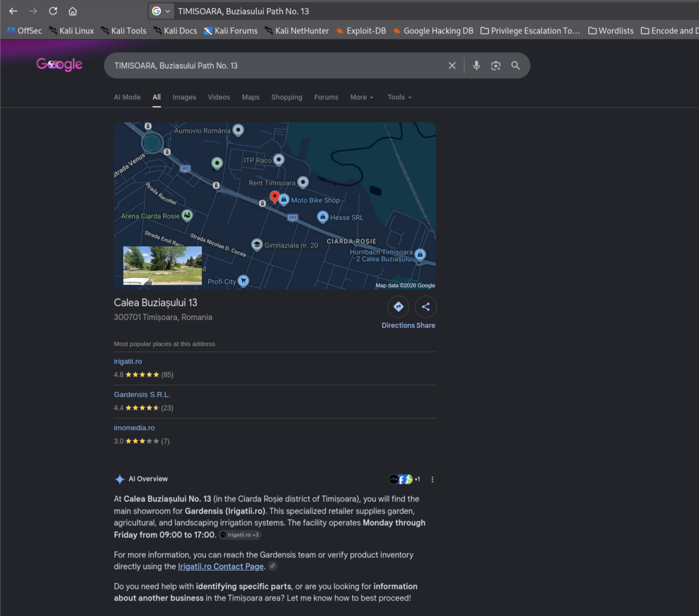The width and height of the screenshot is (699, 616).
Task: Expand the Wordlists bookmark folder
Action: (611, 31)
